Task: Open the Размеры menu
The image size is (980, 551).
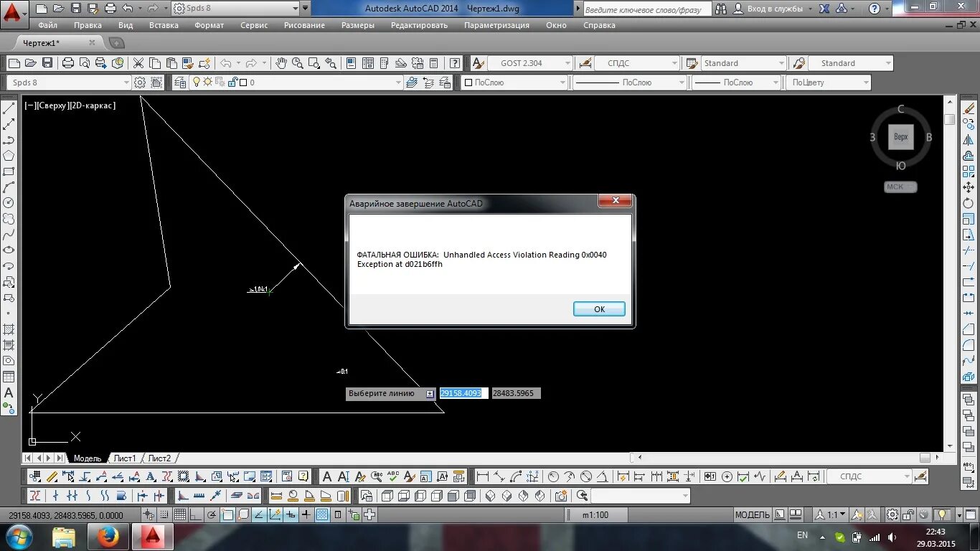Action: (358, 25)
